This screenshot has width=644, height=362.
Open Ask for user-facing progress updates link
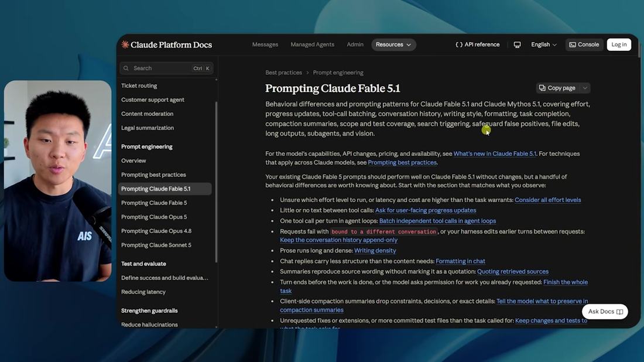(x=426, y=210)
